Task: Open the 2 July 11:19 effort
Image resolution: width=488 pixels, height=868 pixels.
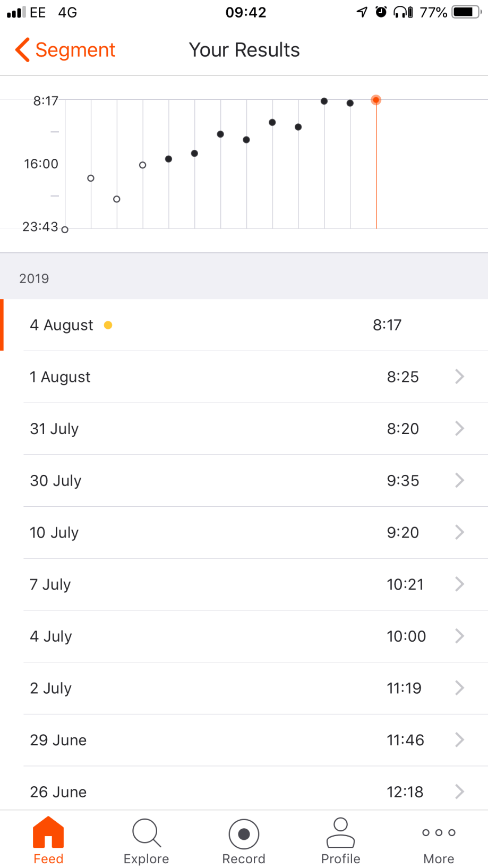Action: [244, 688]
